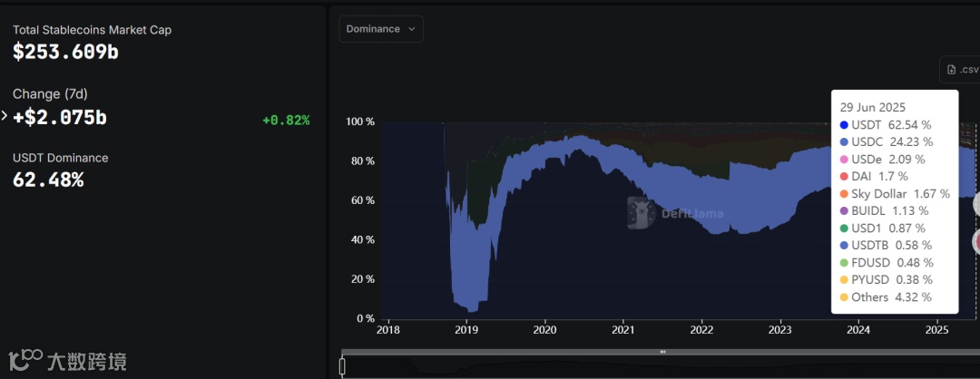Click the mini overview chart in the range selector
980x379 pixels.
point(661,367)
